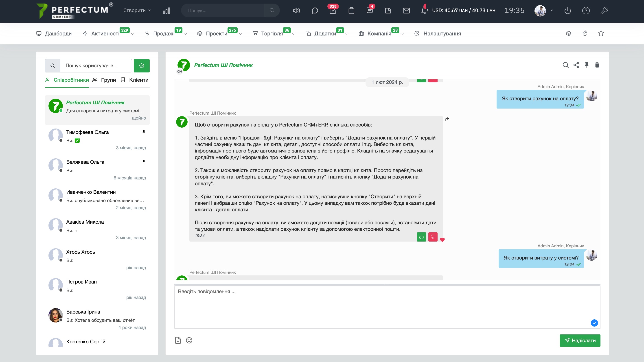Open the user profile dropdown arrow

coord(552,11)
